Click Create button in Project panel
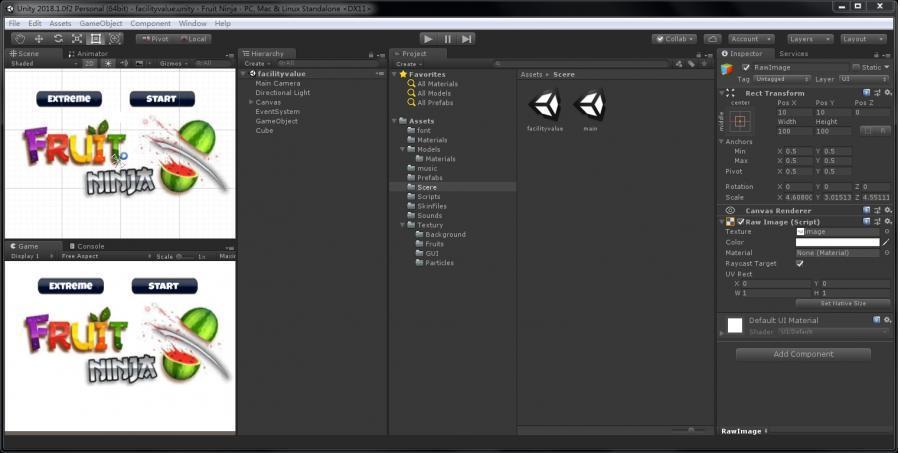Image resolution: width=900 pixels, height=453 pixels. [409, 64]
